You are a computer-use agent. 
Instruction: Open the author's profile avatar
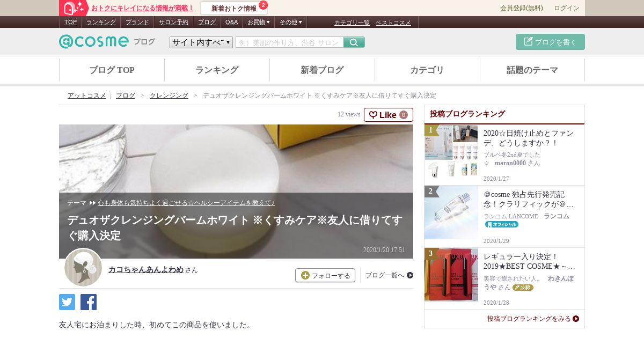click(x=83, y=267)
